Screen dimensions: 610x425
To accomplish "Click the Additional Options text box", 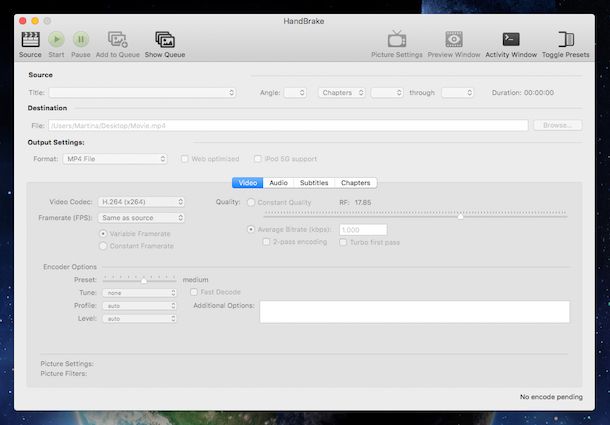I will [x=414, y=312].
